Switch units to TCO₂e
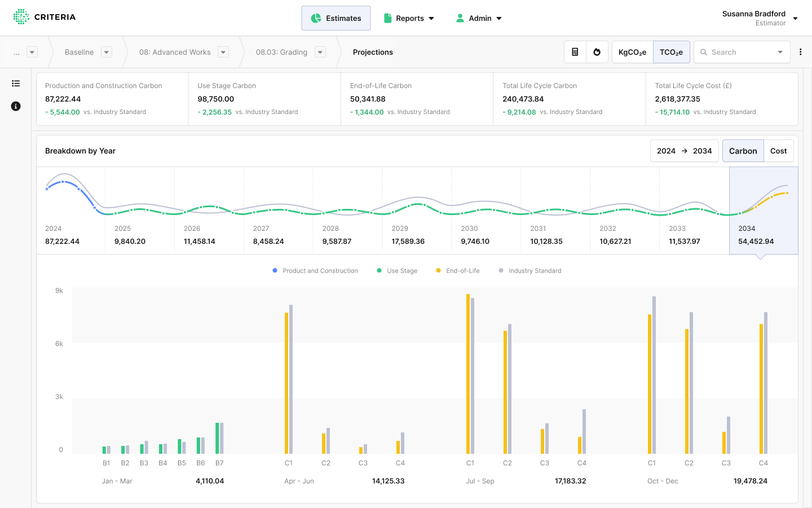The height and width of the screenshot is (508, 812). pos(671,52)
